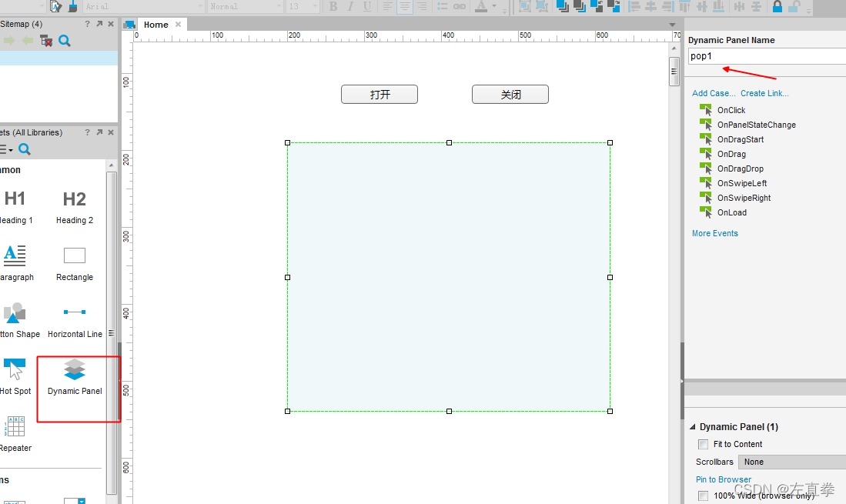
Task: Click the canvas vertical scrollbar thumb
Action: point(674,71)
